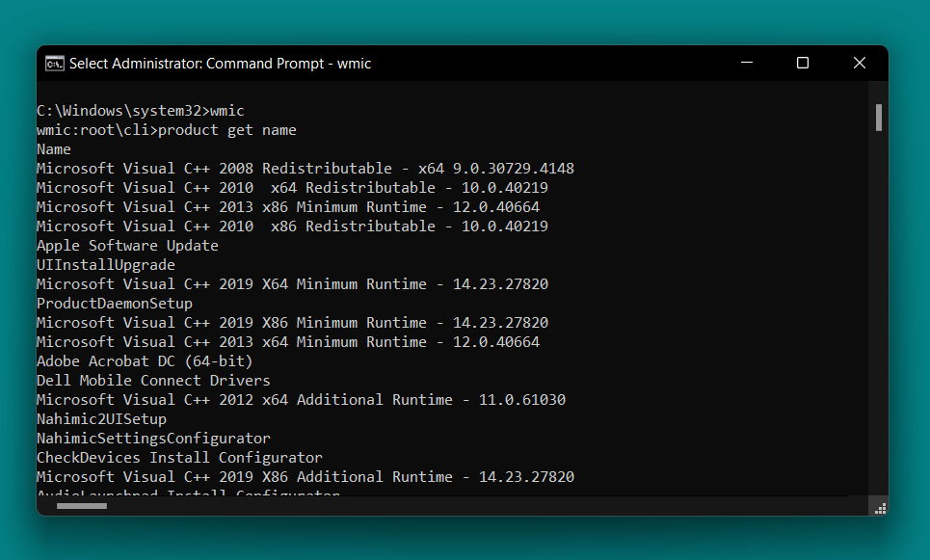
Task: Click the vertical scrollbar thumb
Action: click(878, 117)
